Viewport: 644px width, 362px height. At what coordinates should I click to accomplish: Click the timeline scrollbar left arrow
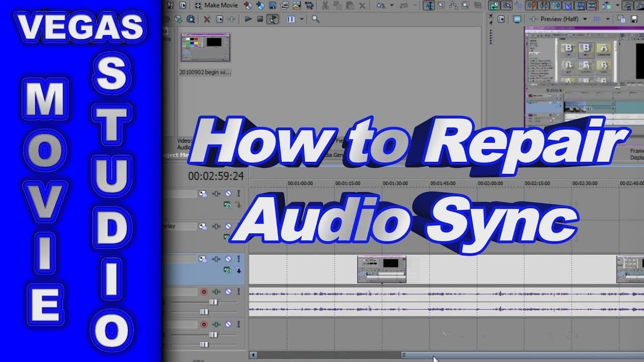(253, 355)
